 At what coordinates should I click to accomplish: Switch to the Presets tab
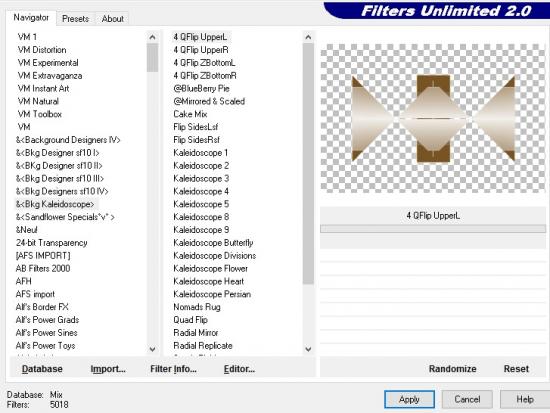tap(75, 19)
